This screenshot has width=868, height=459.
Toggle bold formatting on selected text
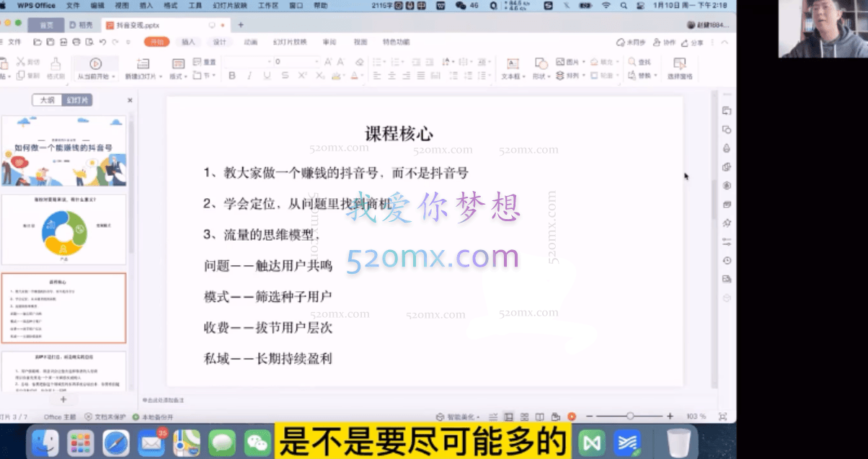click(x=231, y=76)
